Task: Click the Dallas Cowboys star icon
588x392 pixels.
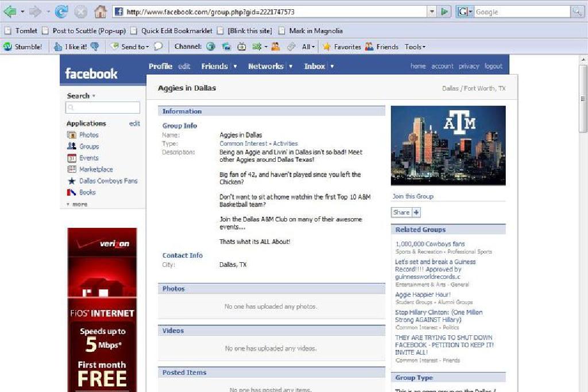Action: tap(72, 181)
